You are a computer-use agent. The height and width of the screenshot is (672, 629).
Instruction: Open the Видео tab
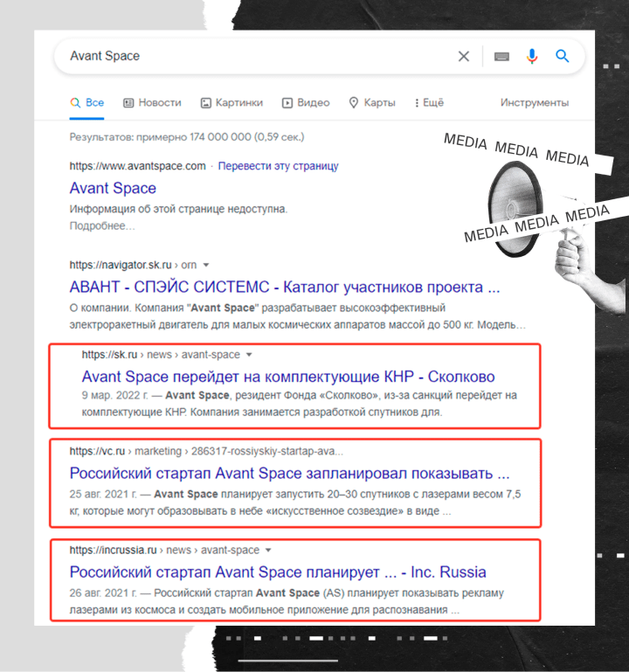coord(306,103)
